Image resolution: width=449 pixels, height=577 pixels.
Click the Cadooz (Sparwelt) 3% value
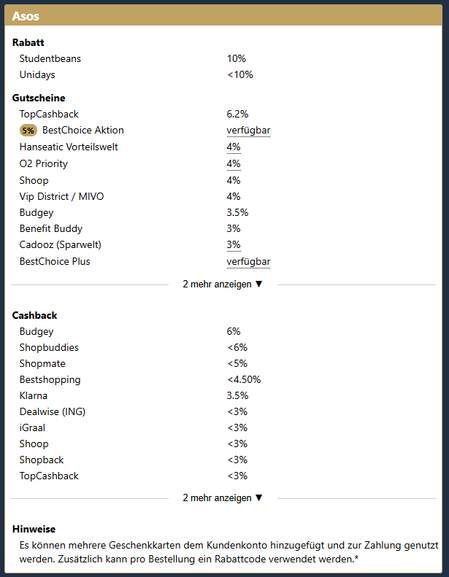(233, 245)
